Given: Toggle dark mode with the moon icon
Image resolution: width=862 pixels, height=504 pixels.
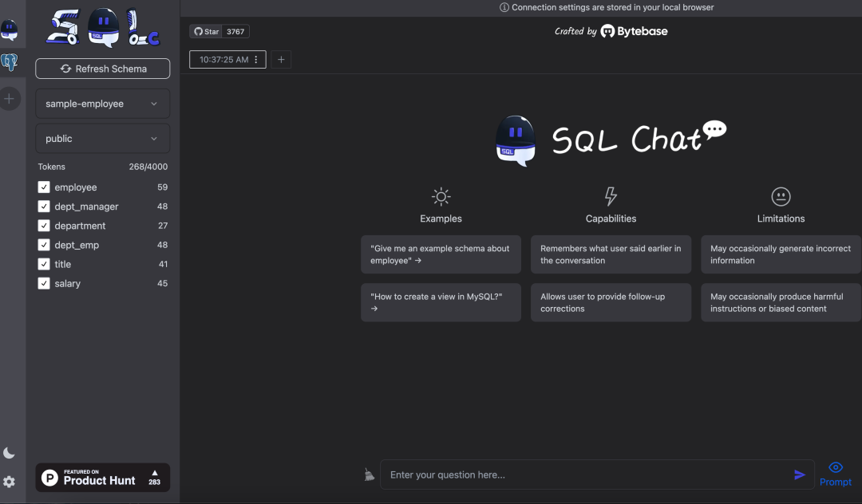Looking at the screenshot, I should 9,453.
